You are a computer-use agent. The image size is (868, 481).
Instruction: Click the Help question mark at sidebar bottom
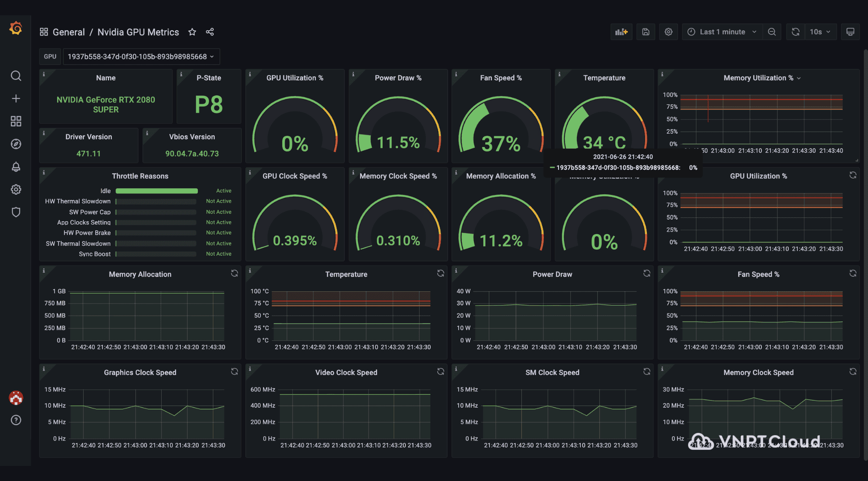16,420
